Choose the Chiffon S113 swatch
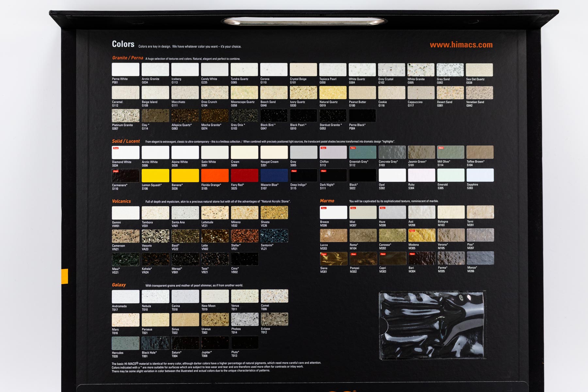The width and height of the screenshot is (588, 392). click(x=333, y=152)
